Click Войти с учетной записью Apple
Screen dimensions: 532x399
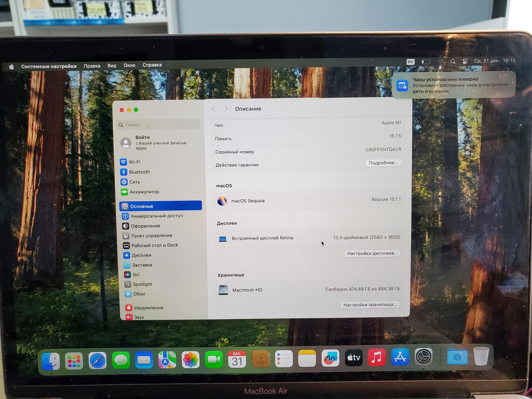click(x=154, y=143)
